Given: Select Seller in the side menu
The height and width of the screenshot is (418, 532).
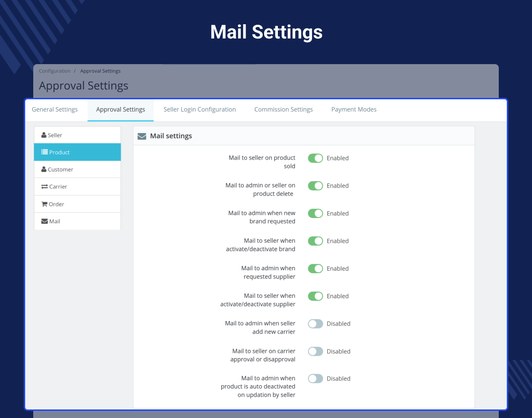Looking at the screenshot, I should pyautogui.click(x=77, y=135).
